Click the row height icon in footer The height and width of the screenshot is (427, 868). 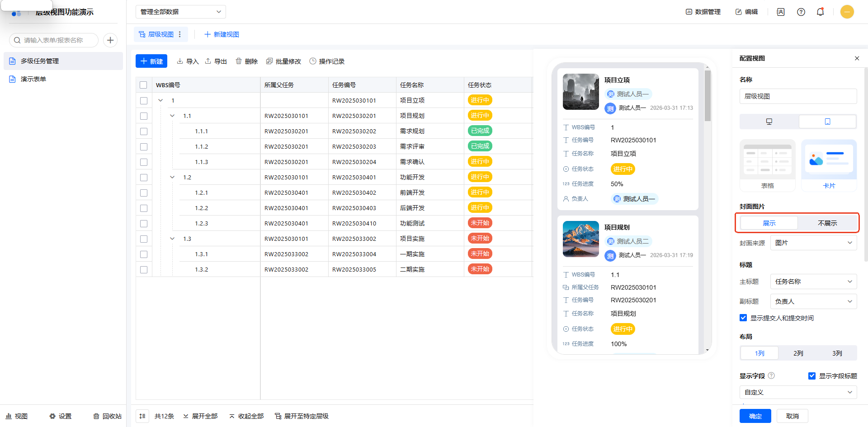pyautogui.click(x=142, y=416)
